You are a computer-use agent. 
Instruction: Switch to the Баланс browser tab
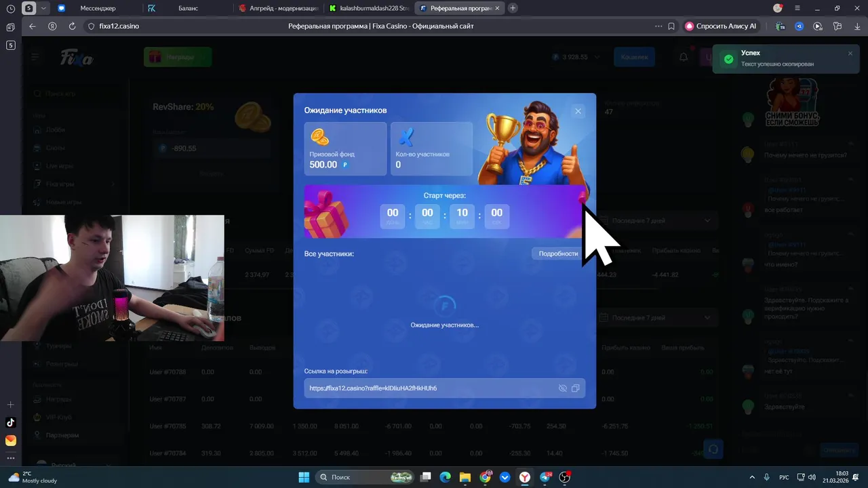click(x=186, y=8)
